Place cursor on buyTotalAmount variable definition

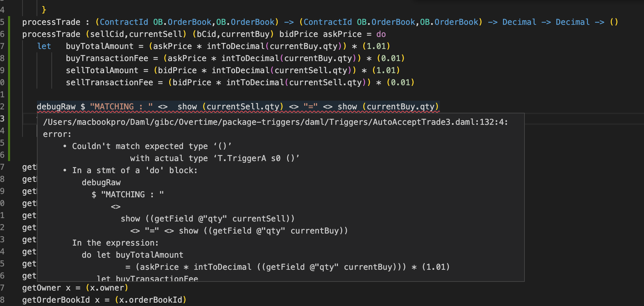[x=99, y=46]
